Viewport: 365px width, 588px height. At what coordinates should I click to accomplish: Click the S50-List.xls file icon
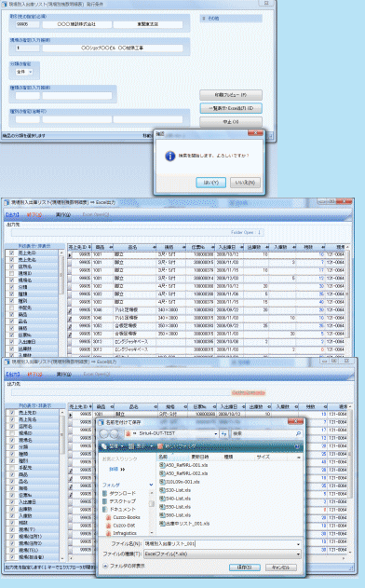[x=162, y=507]
